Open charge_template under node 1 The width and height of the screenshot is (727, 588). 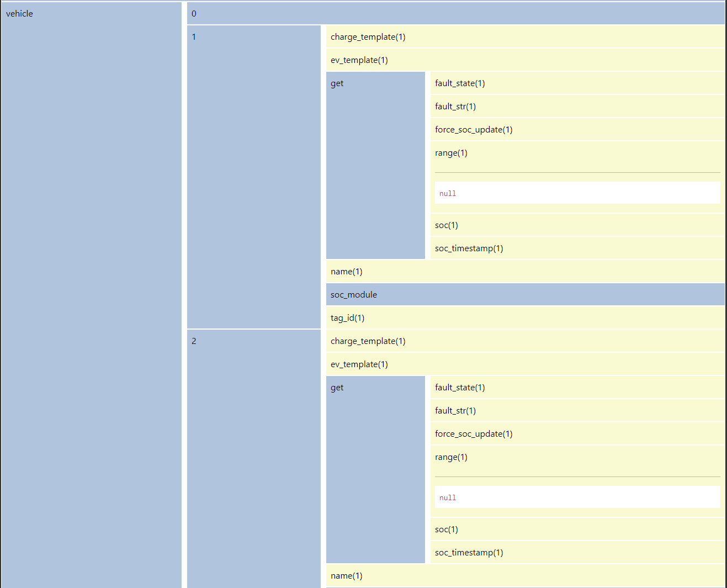pyautogui.click(x=368, y=36)
